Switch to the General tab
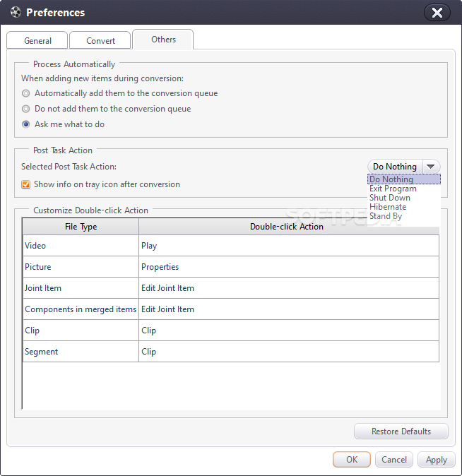This screenshot has height=476, width=462. point(37,41)
